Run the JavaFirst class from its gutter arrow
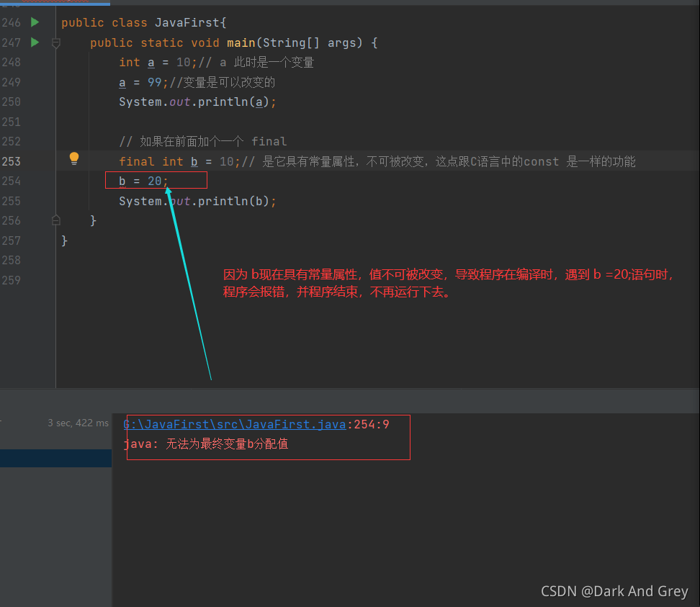This screenshot has height=607, width=700. 35,22
